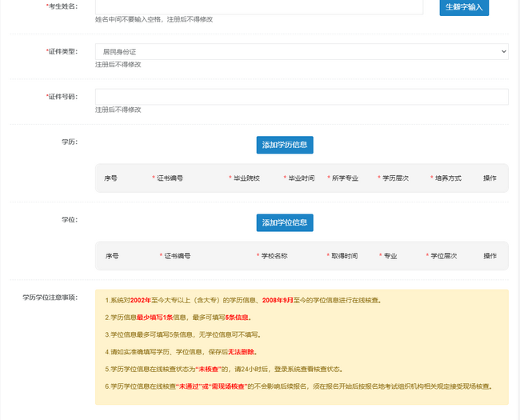Image resolution: width=520 pixels, height=420 pixels.
Task: Select the 毕业院校 column header
Action: 246,178
